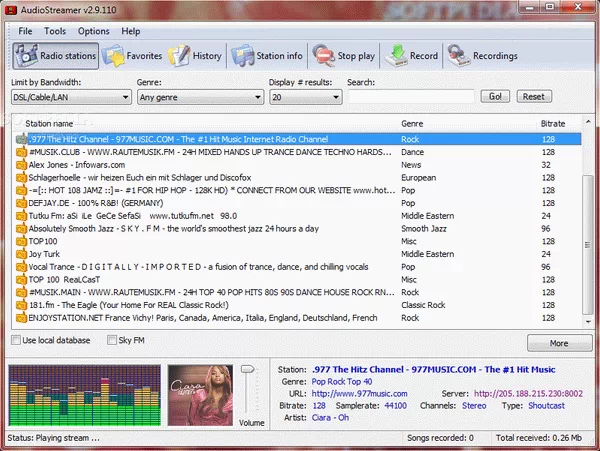Sort by the Bitrate column header
The height and width of the screenshot is (451, 600).
(x=553, y=124)
